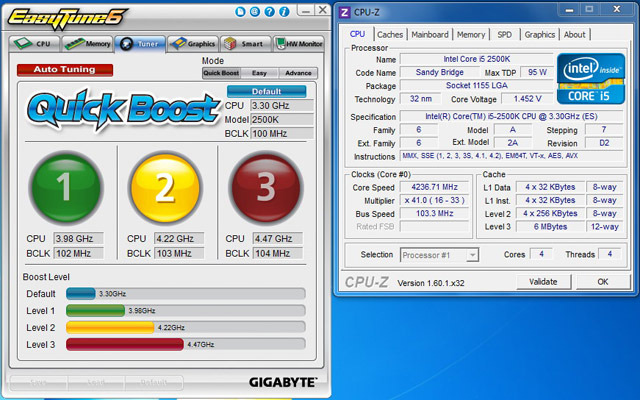The width and height of the screenshot is (640, 400).
Task: Click the '103.3 MHz' bus speed value
Action: click(x=434, y=213)
